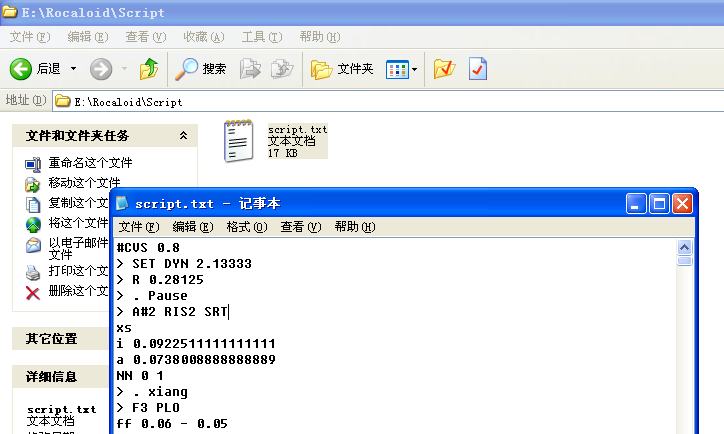
Task: Click the '. xiang' line in Notepad
Action: tap(152, 392)
